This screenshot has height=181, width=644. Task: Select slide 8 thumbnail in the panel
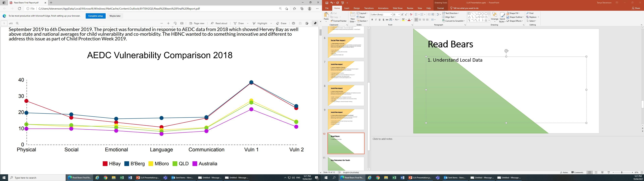point(346,95)
